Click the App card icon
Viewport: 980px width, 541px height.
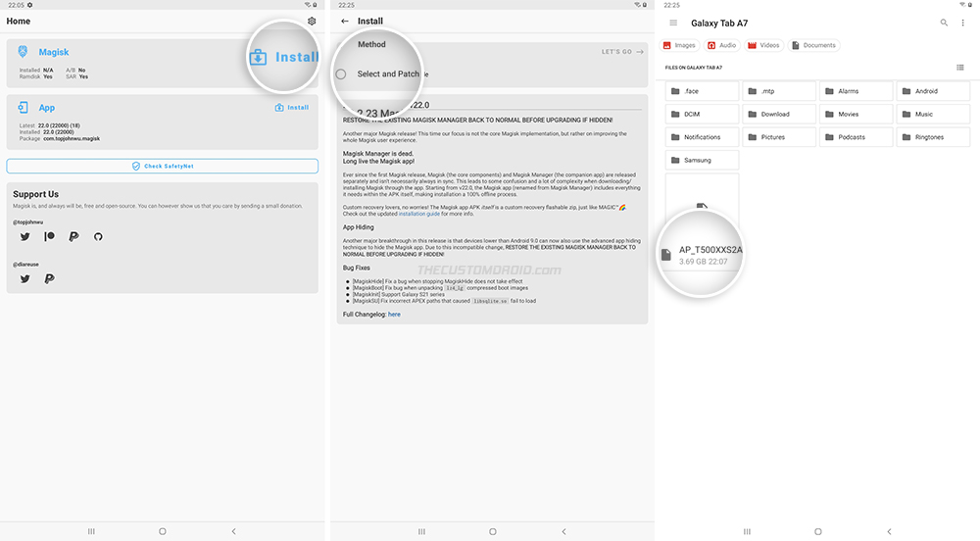pyautogui.click(x=24, y=108)
